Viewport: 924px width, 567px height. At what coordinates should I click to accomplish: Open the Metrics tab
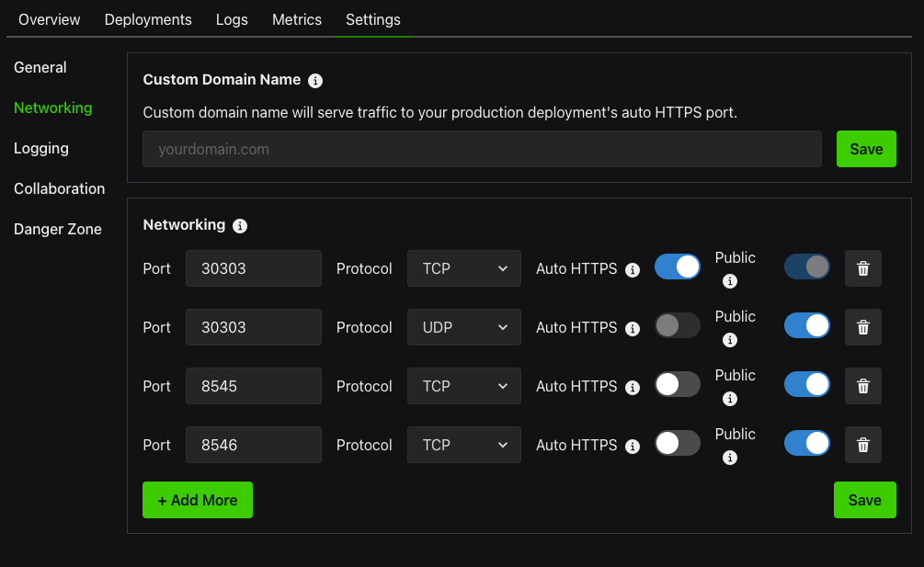[x=297, y=19]
